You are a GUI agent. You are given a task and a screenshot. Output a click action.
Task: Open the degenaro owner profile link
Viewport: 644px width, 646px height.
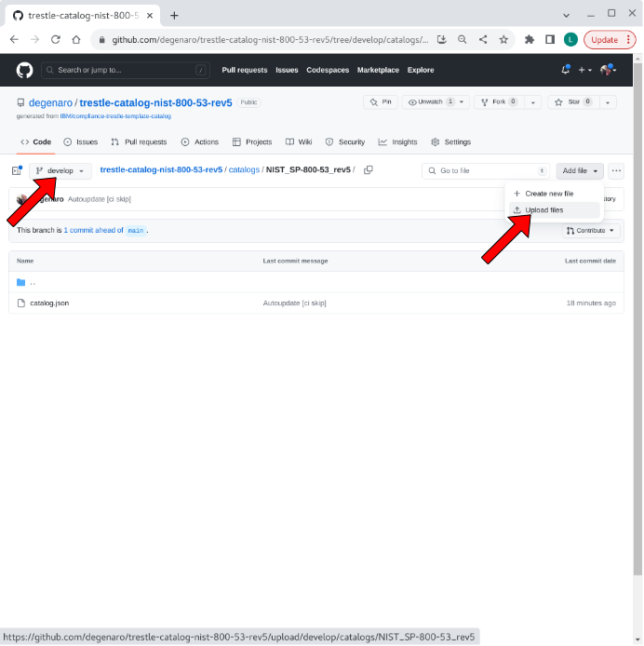click(x=50, y=102)
